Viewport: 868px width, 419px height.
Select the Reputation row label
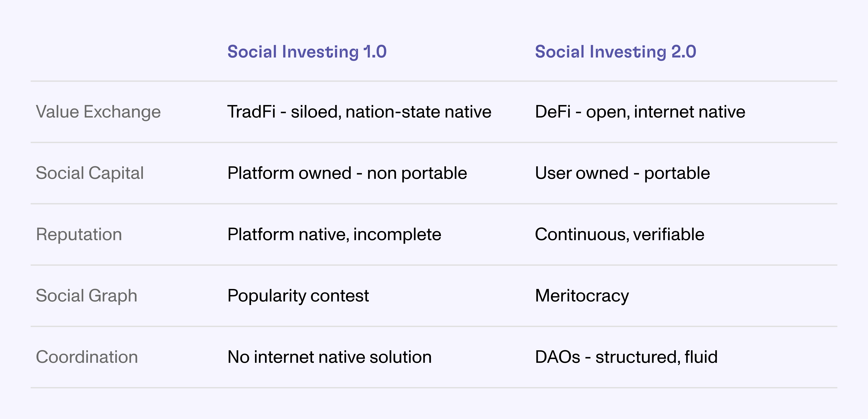pyautogui.click(x=79, y=235)
